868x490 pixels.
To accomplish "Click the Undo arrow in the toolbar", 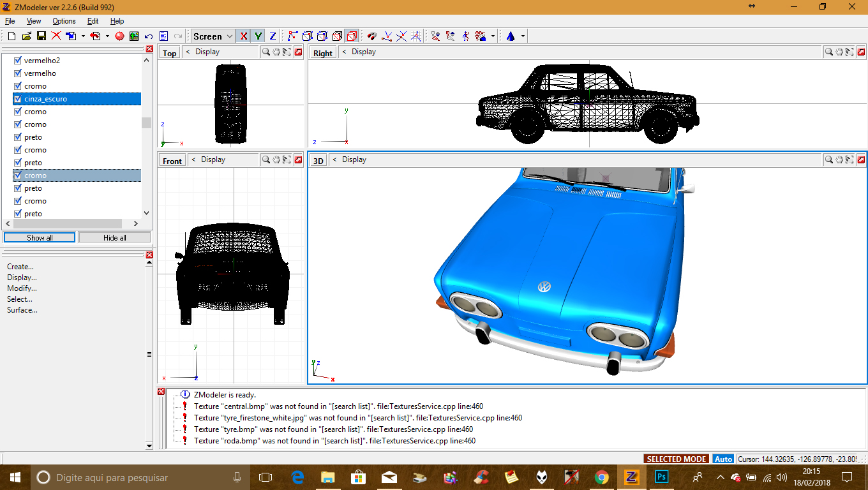I will click(x=149, y=36).
